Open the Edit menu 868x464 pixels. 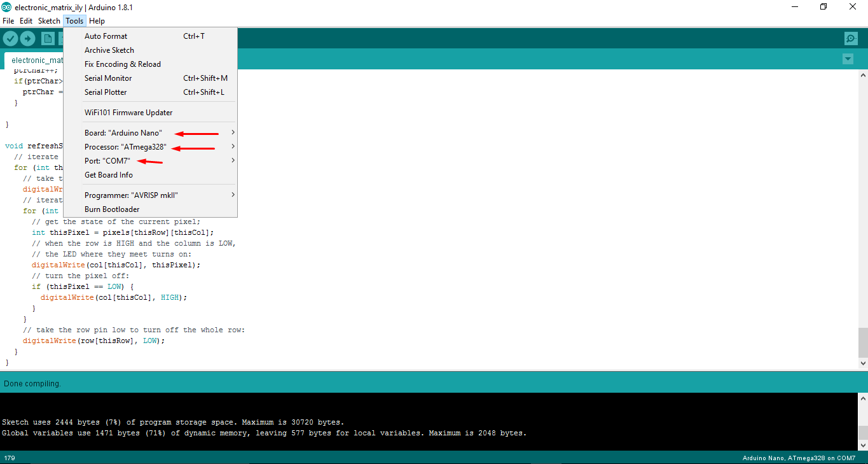coord(26,21)
